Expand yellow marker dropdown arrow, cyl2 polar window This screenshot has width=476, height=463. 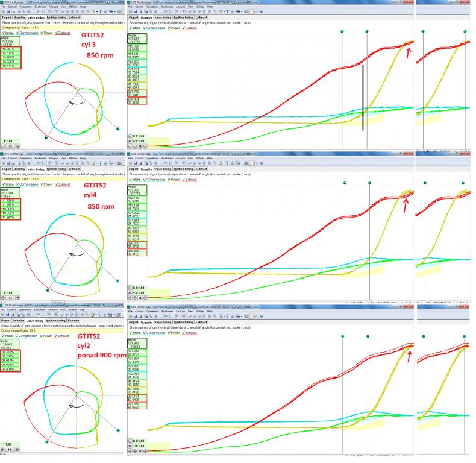(x=96, y=315)
